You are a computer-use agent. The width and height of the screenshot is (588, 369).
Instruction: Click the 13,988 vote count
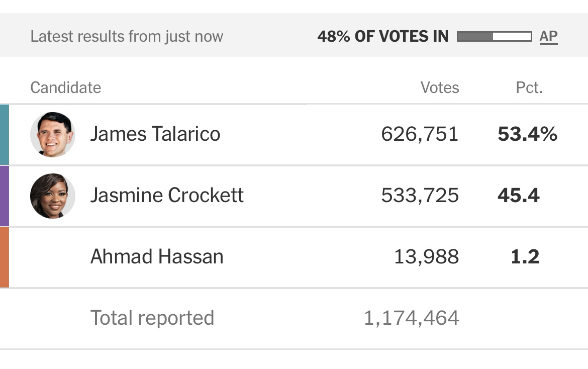click(x=426, y=257)
